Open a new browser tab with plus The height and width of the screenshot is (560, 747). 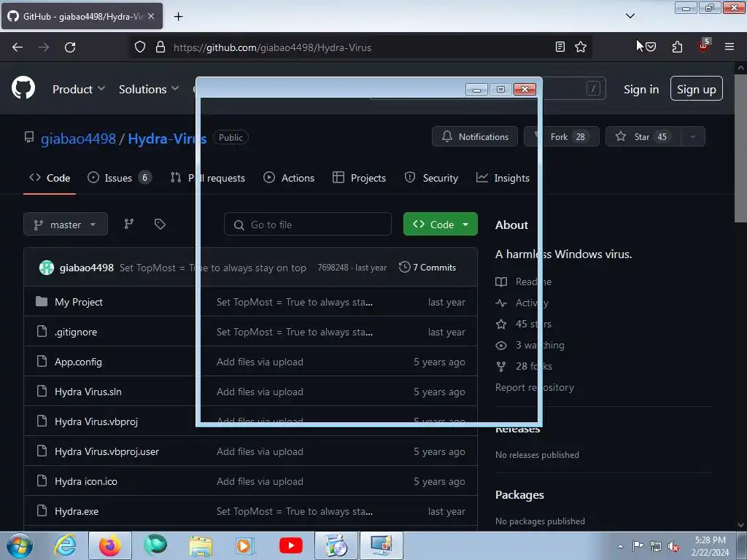pyautogui.click(x=178, y=16)
